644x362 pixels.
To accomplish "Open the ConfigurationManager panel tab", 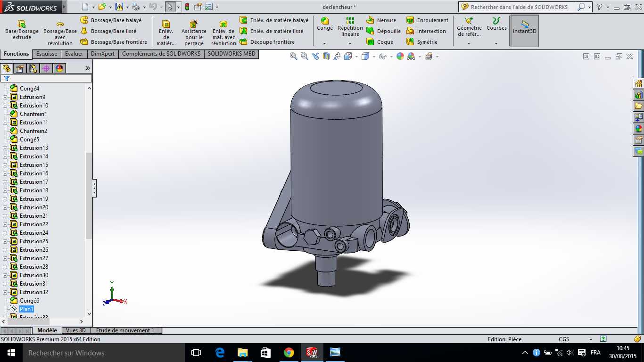I will 33,68.
